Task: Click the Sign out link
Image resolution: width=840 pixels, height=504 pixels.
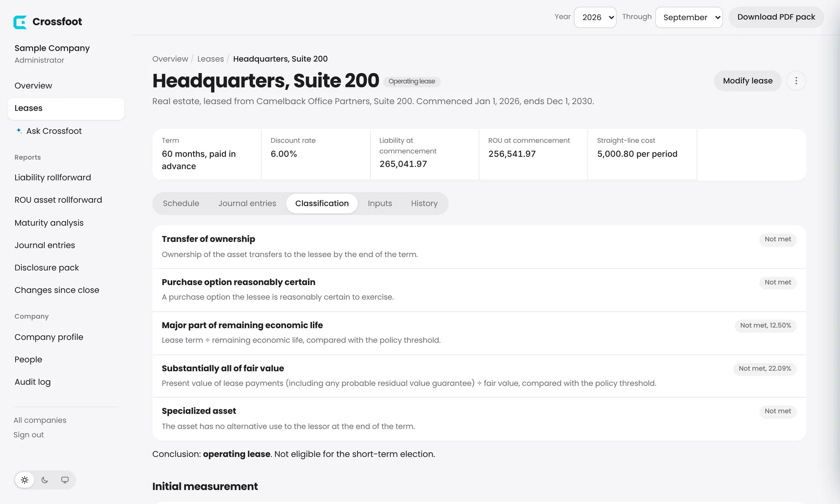Action: pos(29,435)
